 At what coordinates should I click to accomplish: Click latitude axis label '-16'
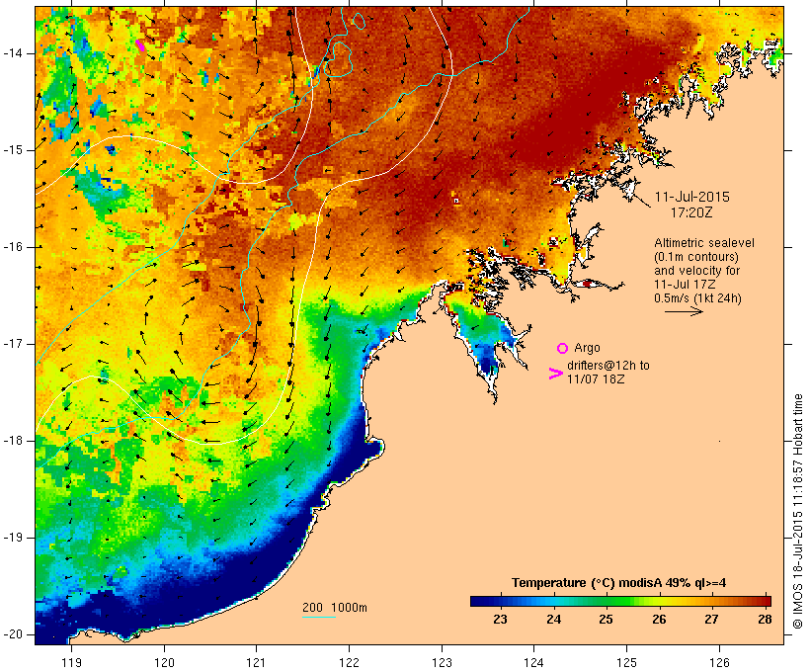[13, 247]
